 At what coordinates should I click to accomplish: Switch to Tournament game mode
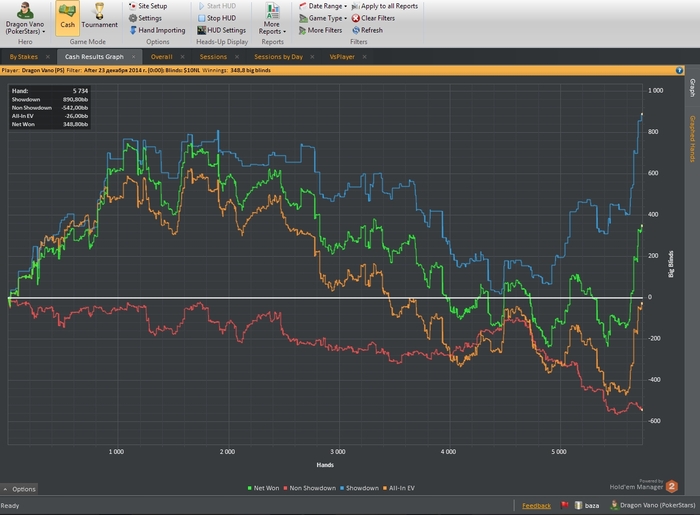pyautogui.click(x=100, y=18)
